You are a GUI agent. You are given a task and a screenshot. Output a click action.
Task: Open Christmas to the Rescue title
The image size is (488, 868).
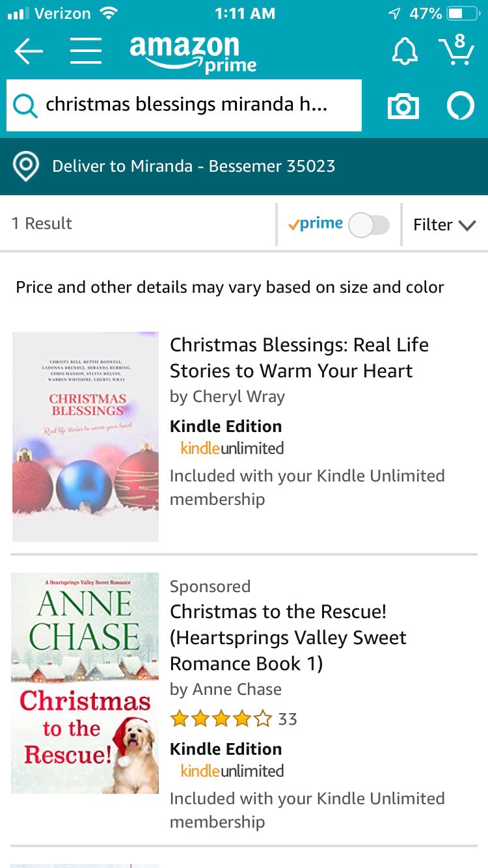click(288, 638)
